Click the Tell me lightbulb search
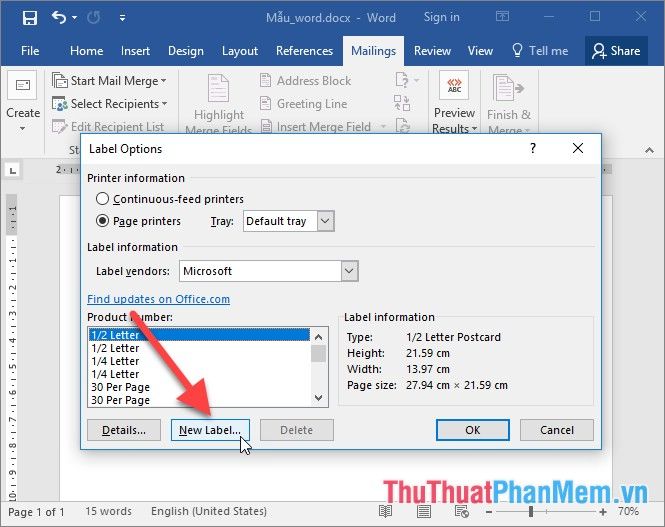665x527 pixels. pyautogui.click(x=540, y=50)
